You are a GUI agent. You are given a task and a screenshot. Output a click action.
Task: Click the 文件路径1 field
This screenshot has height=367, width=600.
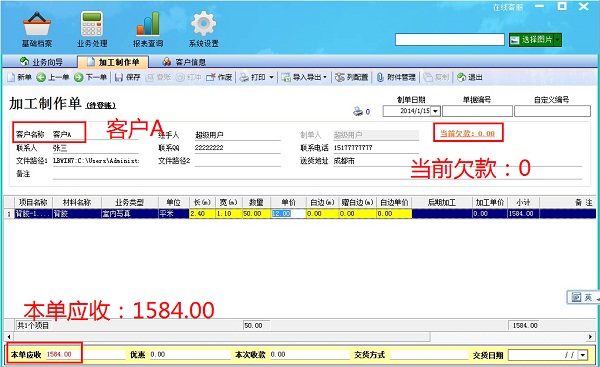tap(95, 161)
